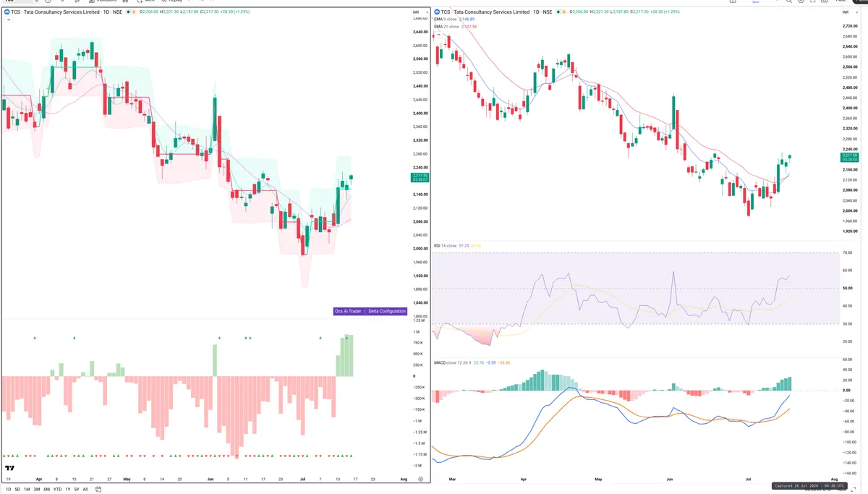Screen dimensions: 868x494
Task: Select the 1D date range
Action: [8, 489]
